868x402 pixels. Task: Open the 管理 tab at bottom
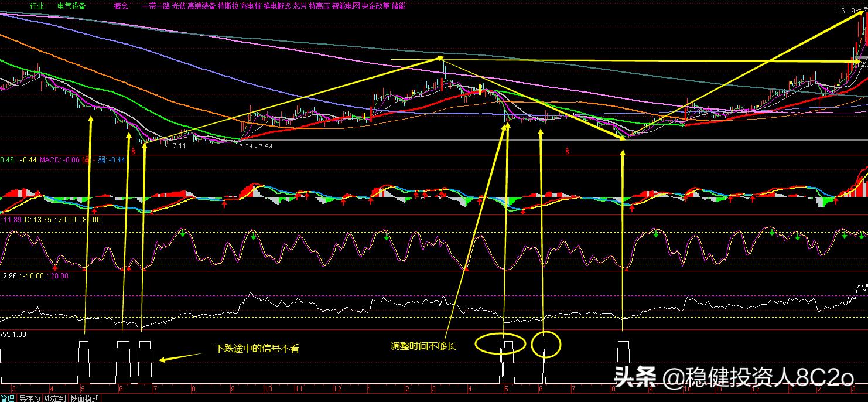click(x=7, y=398)
